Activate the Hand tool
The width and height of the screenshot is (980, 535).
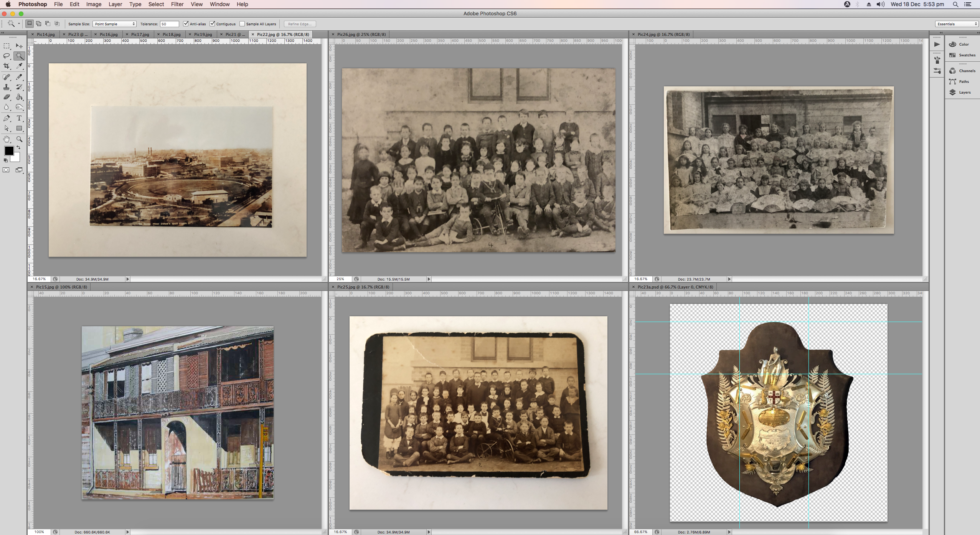pos(7,139)
